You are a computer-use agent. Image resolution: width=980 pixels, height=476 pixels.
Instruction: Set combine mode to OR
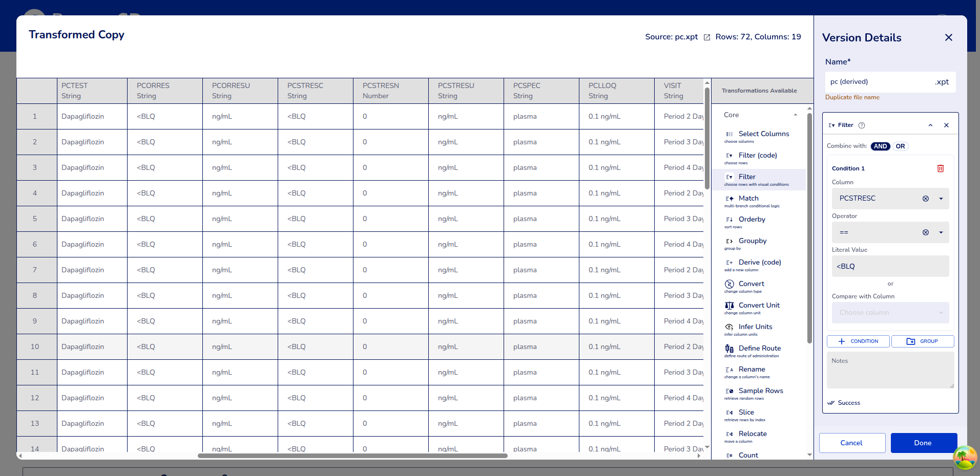[x=900, y=146]
